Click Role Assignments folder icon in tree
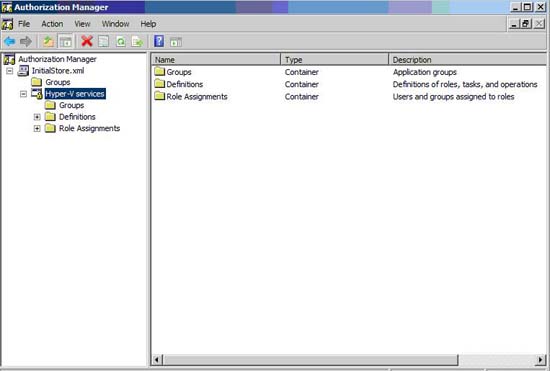This screenshot has width=550, height=371. pyautogui.click(x=50, y=128)
